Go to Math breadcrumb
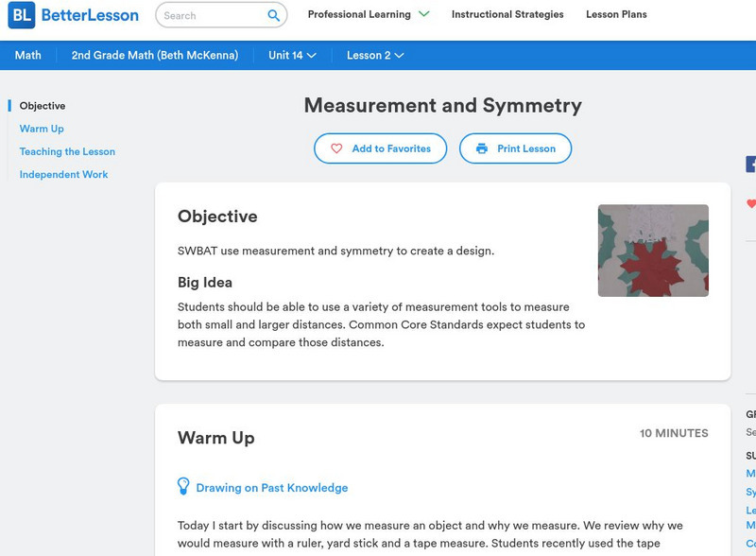Viewport: 756px width, 556px height. (28, 56)
